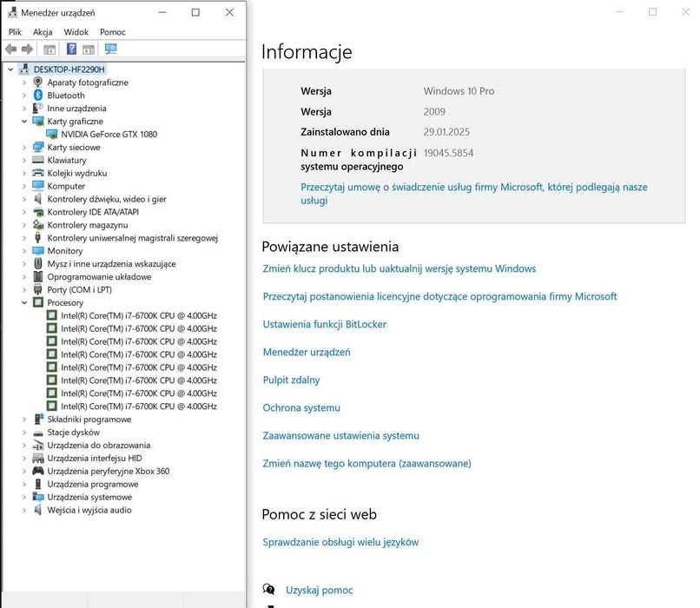Click the Show/Hide console tree toolbar icon
This screenshot has width=700, height=608.
tap(50, 50)
